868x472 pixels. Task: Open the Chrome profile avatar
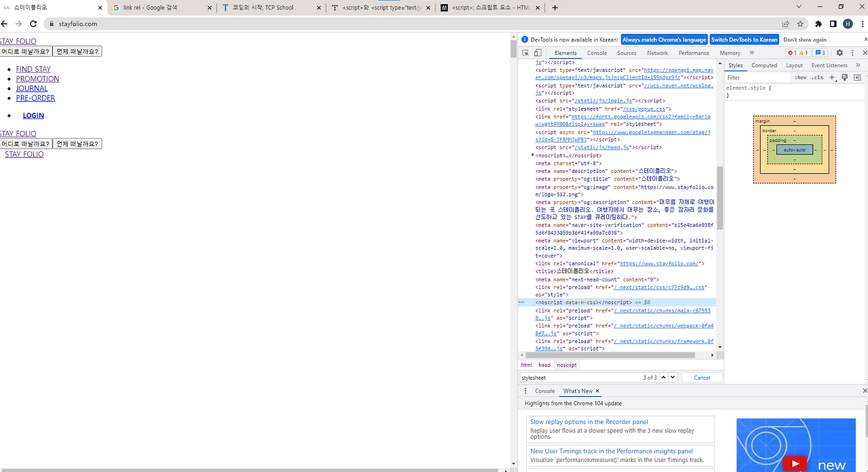pos(848,24)
